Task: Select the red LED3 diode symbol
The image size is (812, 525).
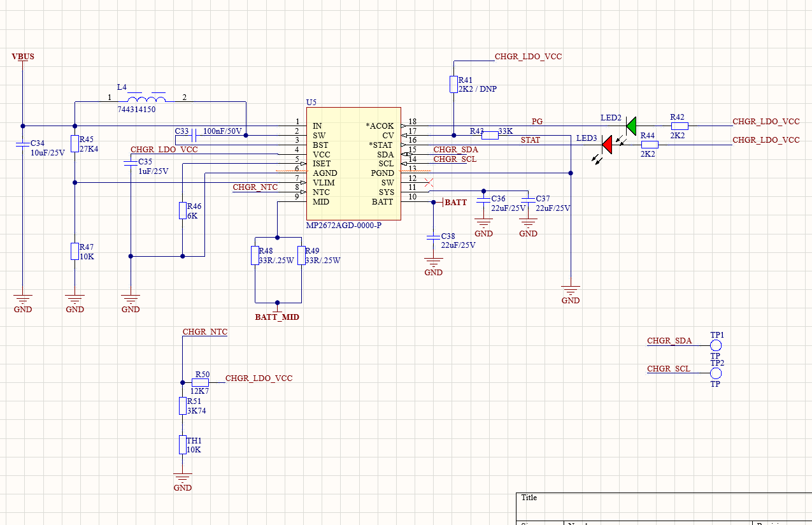Action: [607, 145]
